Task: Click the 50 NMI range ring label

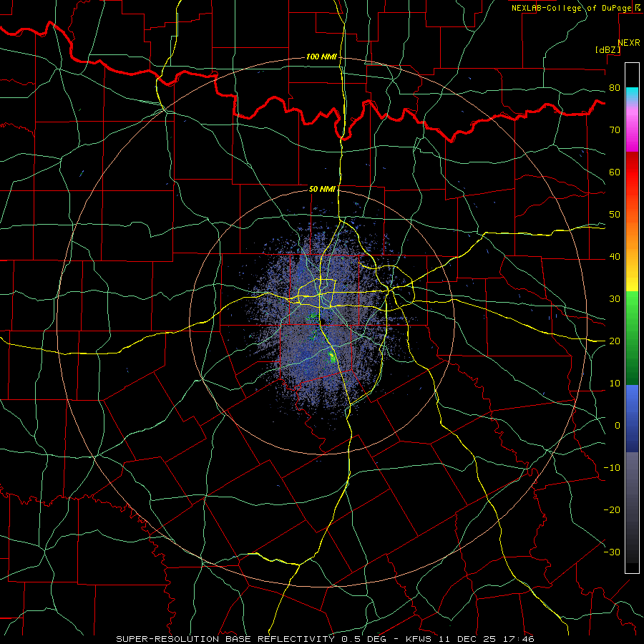Action: (323, 189)
